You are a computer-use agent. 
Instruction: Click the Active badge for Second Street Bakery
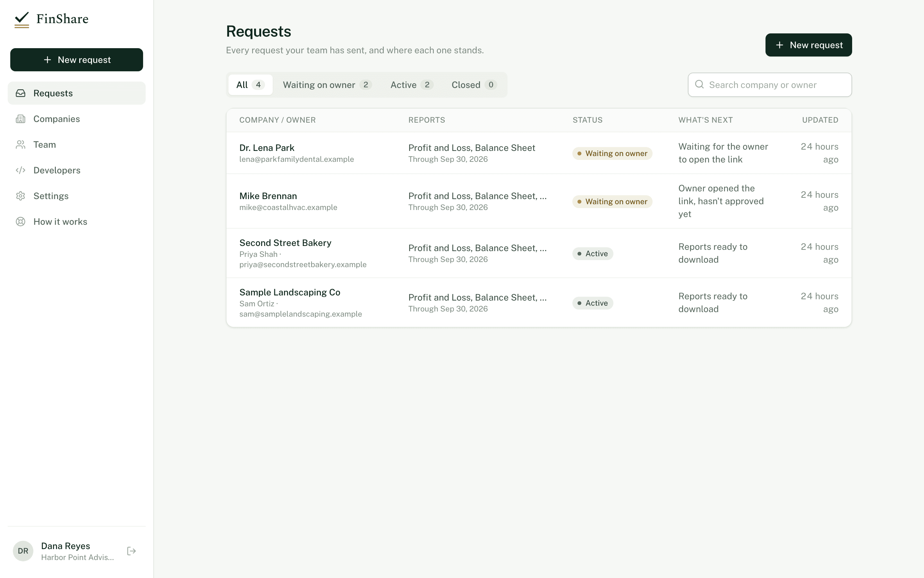tap(593, 253)
